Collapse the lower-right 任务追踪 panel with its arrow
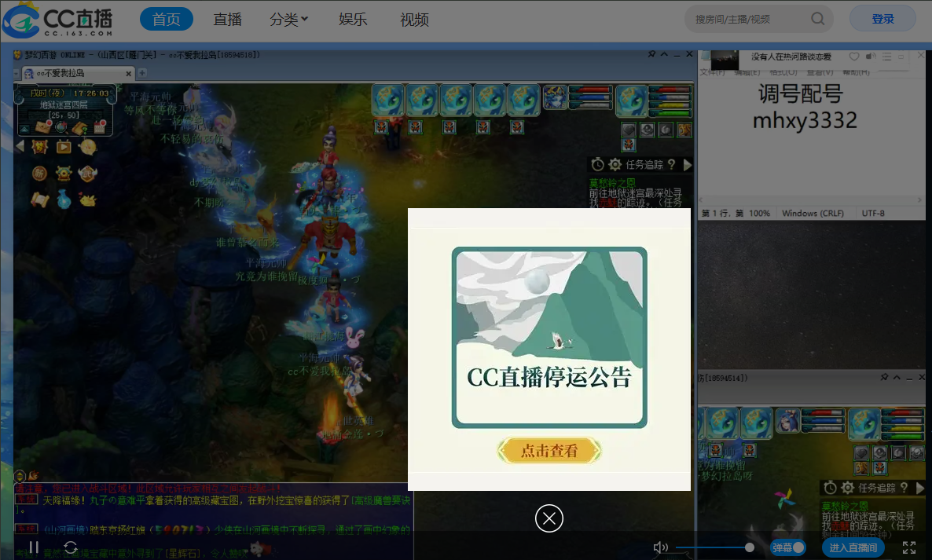 click(920, 488)
